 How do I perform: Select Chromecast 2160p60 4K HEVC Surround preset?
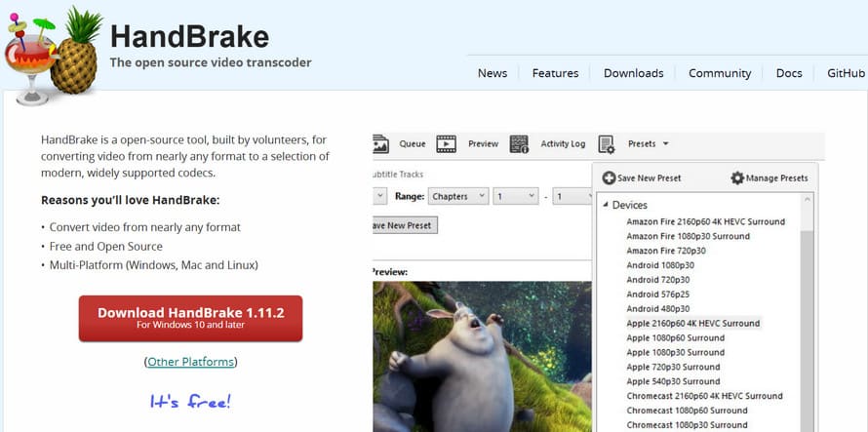(x=705, y=396)
